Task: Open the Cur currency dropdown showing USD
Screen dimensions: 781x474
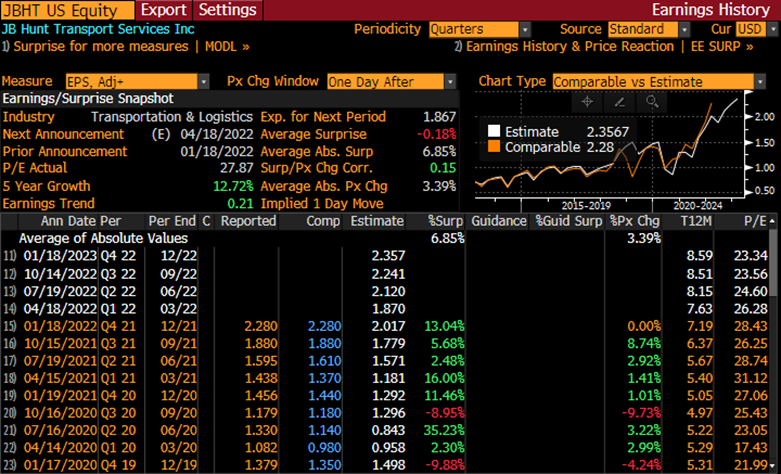Action: (757, 29)
